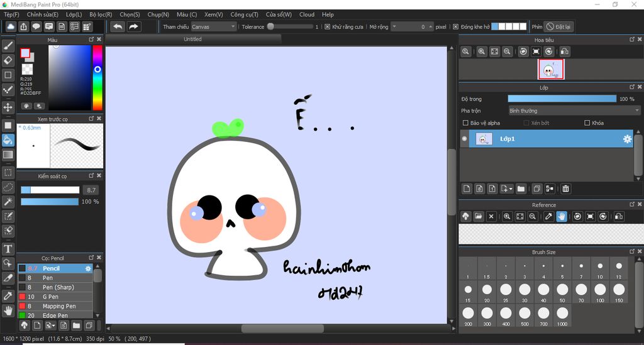Select the Gradient tool
This screenshot has height=345, width=644.
[8, 155]
